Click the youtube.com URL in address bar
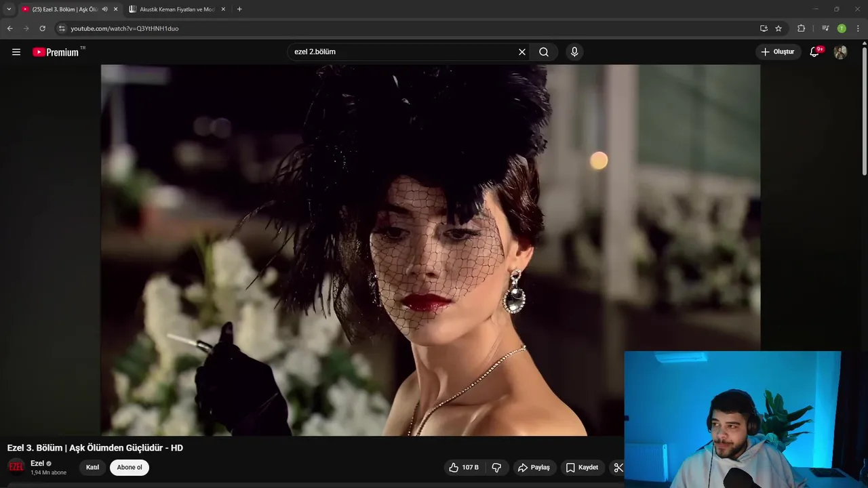868x488 pixels. [125, 28]
